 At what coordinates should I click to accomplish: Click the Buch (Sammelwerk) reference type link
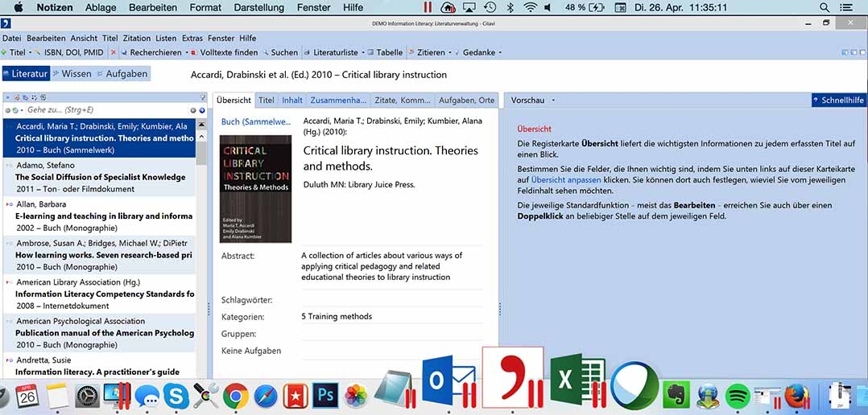coord(255,122)
